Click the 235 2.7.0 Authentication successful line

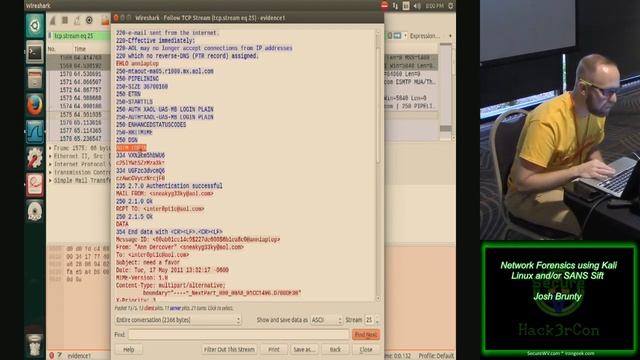(169, 186)
